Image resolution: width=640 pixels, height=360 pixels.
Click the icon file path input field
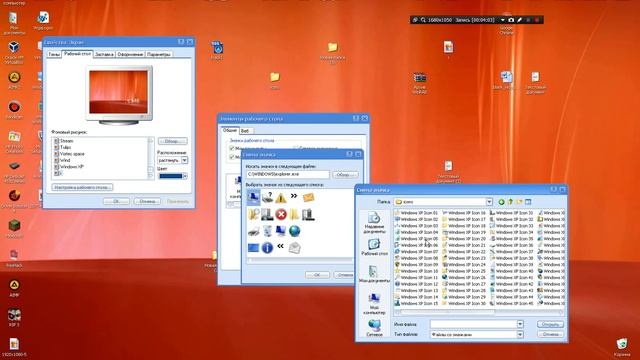[x=287, y=174]
